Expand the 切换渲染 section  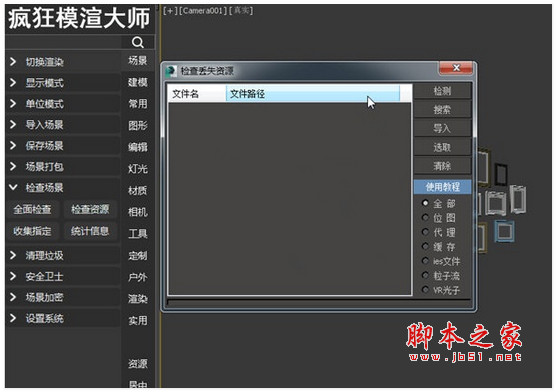point(63,62)
